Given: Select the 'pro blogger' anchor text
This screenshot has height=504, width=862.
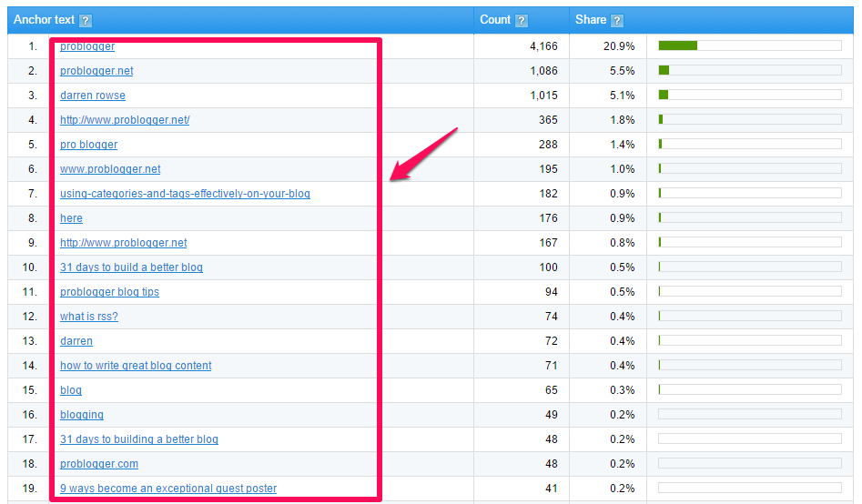Looking at the screenshot, I should pyautogui.click(x=88, y=145).
